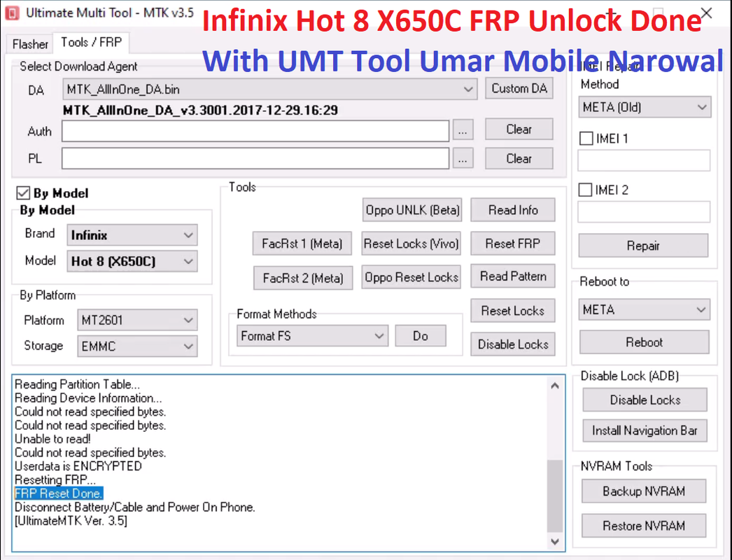
Task: Click the Read Pattern button
Action: point(512,276)
